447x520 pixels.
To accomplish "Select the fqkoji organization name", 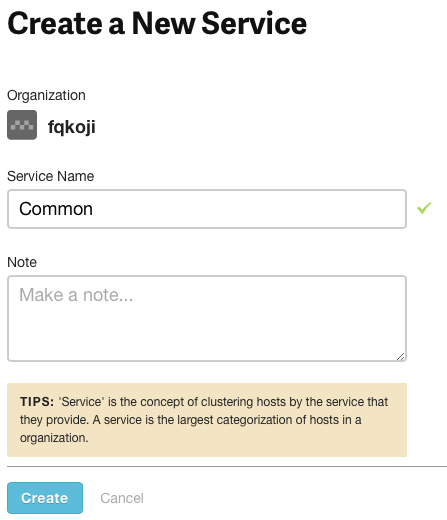I will pyautogui.click(x=72, y=127).
